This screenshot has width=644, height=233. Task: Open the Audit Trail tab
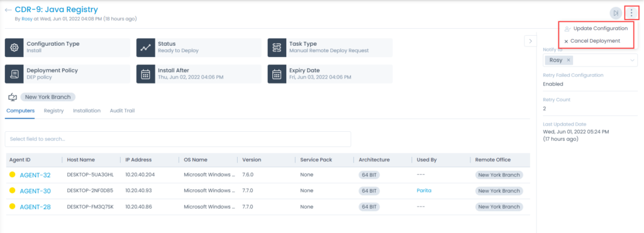123,111
